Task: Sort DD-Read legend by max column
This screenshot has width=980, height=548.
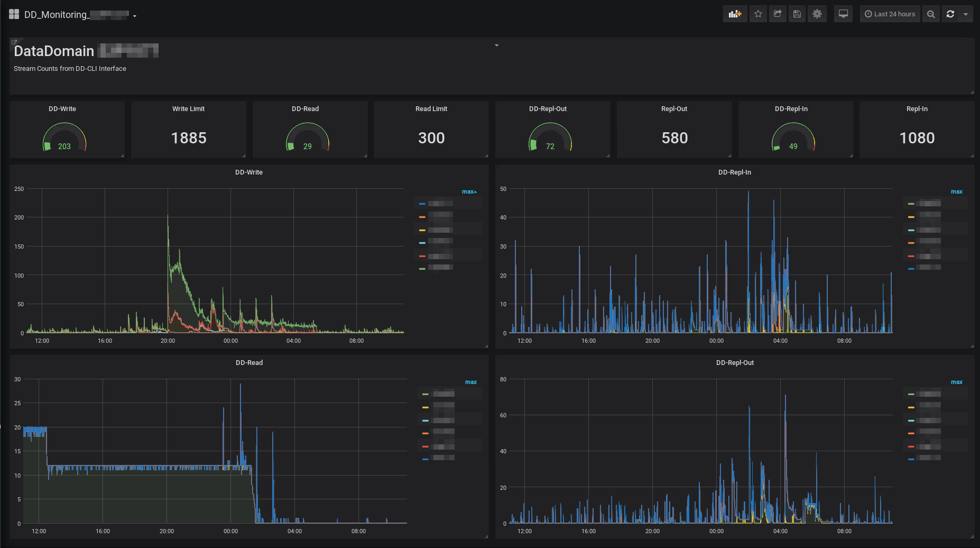Action: click(471, 382)
